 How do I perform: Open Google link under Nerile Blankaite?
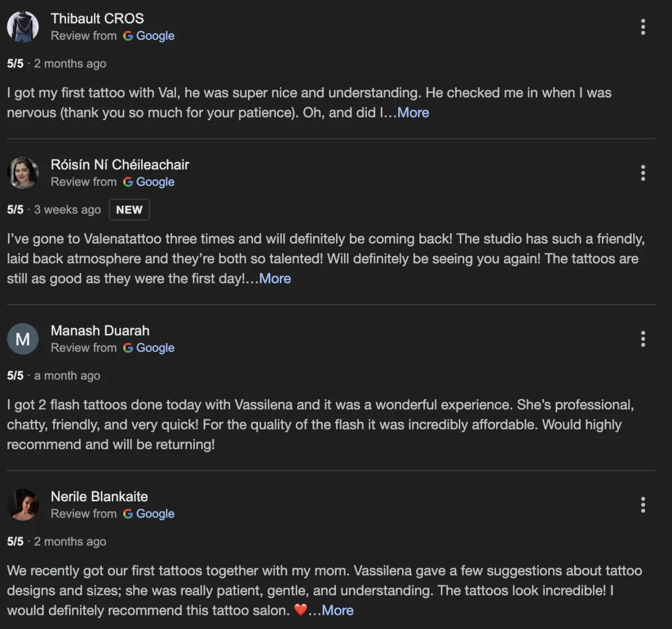pos(149,514)
